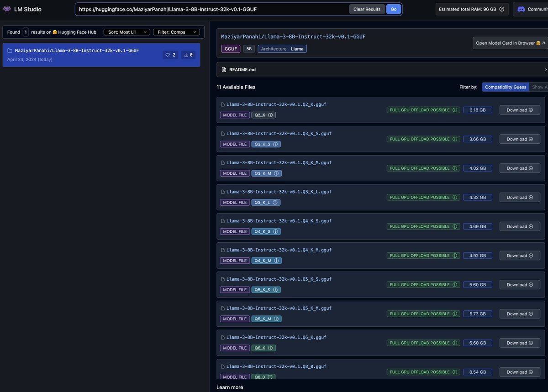The height and width of the screenshot is (392, 548).
Task: Click GPU offload info icon for Q6_K file
Action: [454, 343]
